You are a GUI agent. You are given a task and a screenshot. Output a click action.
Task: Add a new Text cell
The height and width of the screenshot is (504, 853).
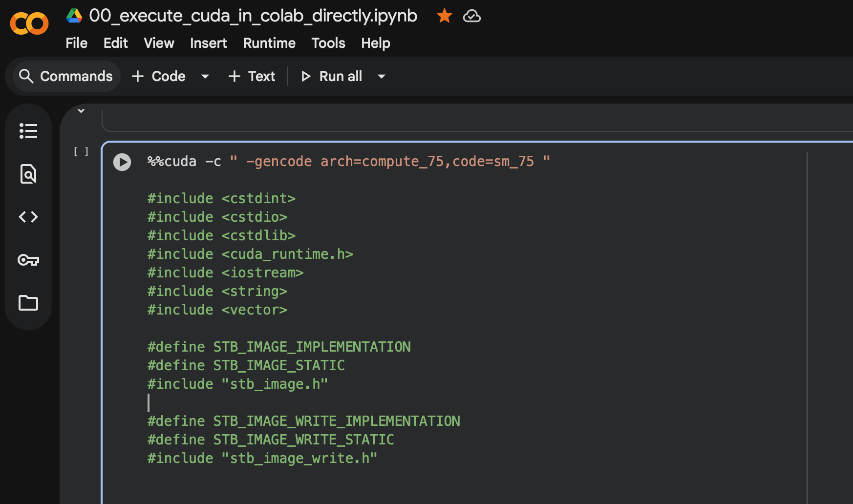pos(252,76)
